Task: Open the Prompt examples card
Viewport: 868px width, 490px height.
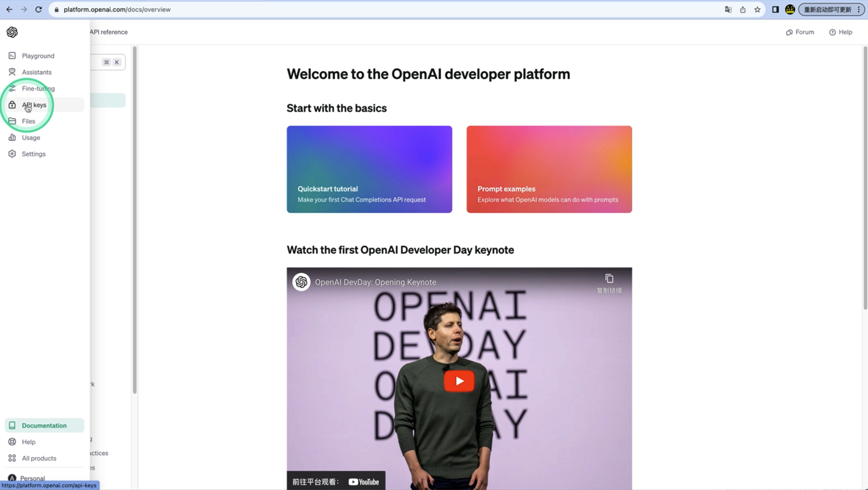Action: point(549,169)
